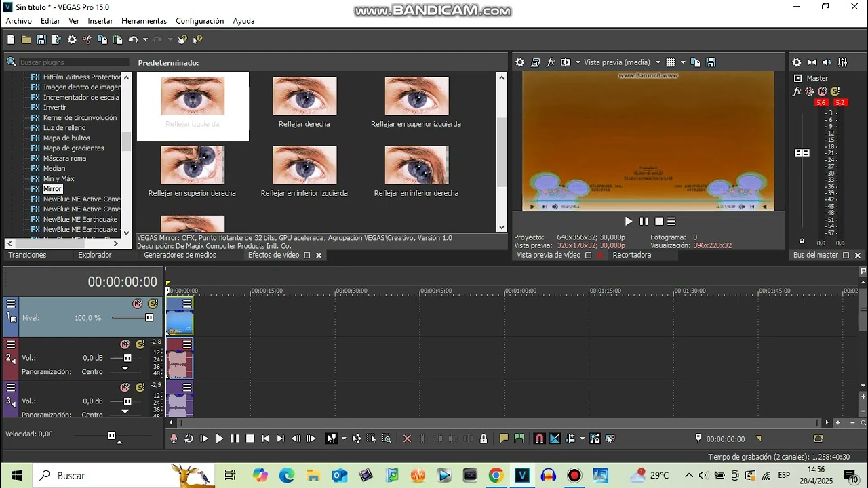Open the Insertar menu
868x488 pixels.
point(100,21)
